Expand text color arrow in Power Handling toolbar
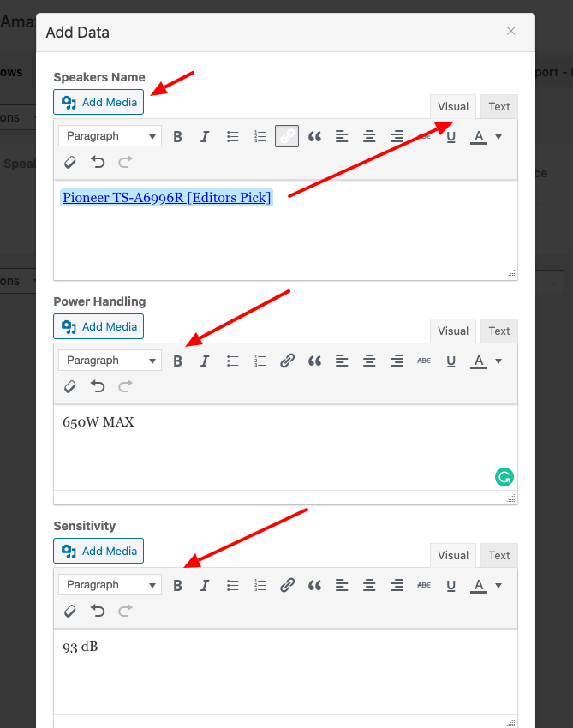573x728 pixels. point(498,361)
